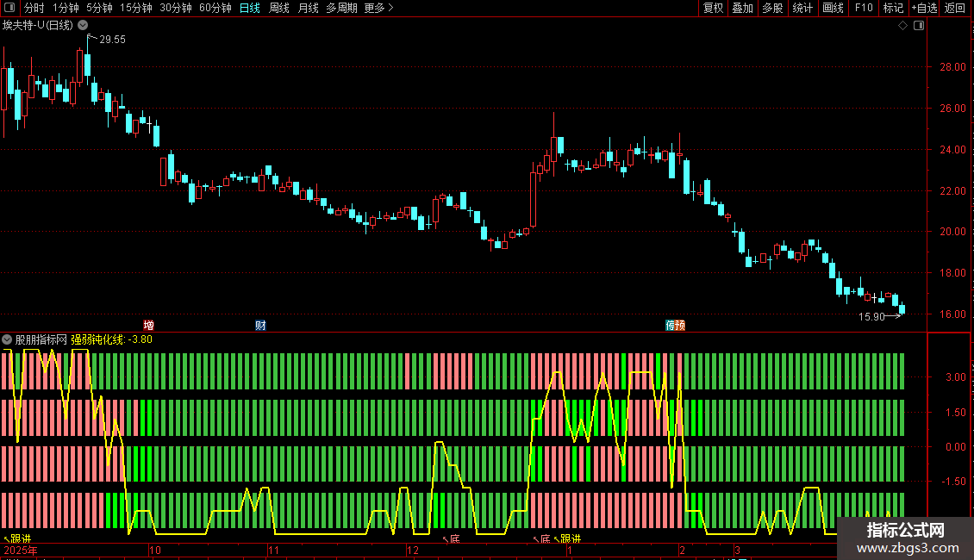
Task: Click the 增 event marker
Action: (148, 326)
